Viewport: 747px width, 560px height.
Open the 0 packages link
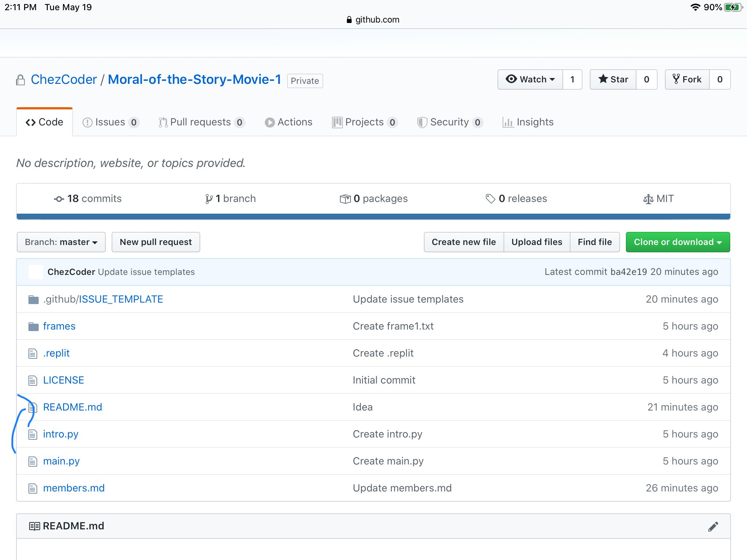373,199
